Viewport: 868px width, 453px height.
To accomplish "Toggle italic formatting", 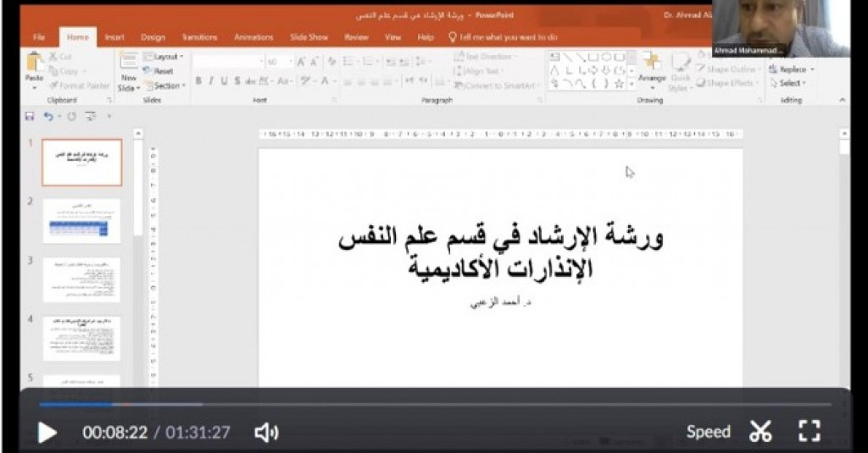I will pos(211,81).
